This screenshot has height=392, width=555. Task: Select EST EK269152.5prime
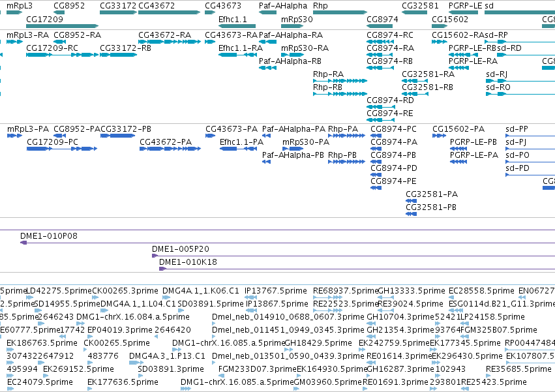coord(78,369)
